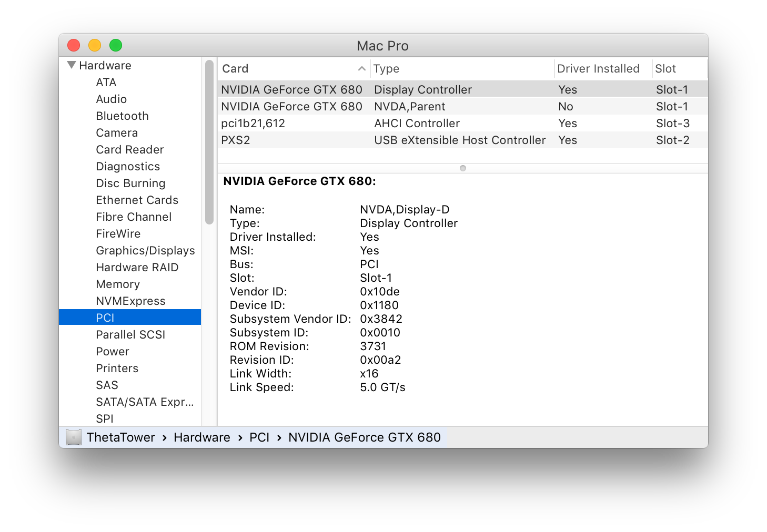Open SATA/SATA Express in the sidebar

click(145, 402)
